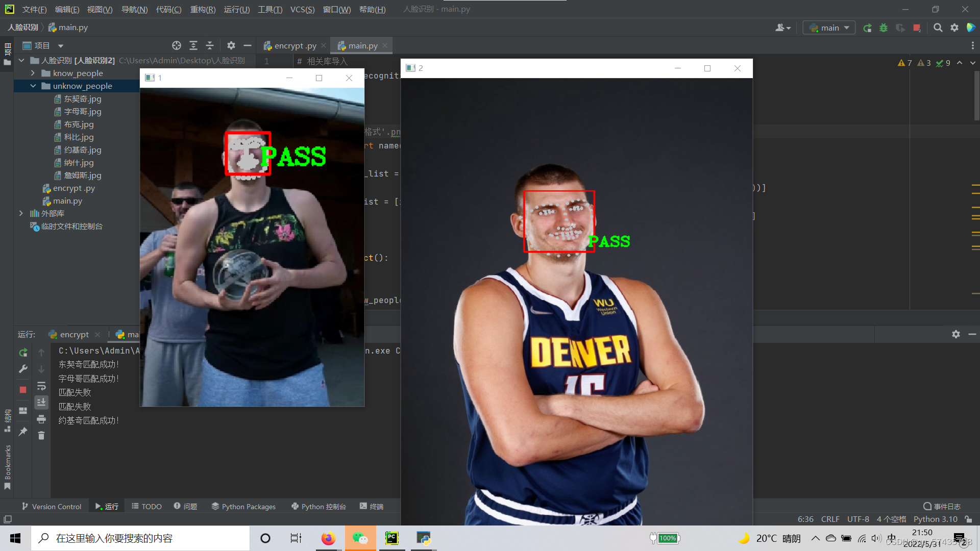The height and width of the screenshot is (551, 980).
Task: Open main.py from the project tree
Action: [62, 201]
